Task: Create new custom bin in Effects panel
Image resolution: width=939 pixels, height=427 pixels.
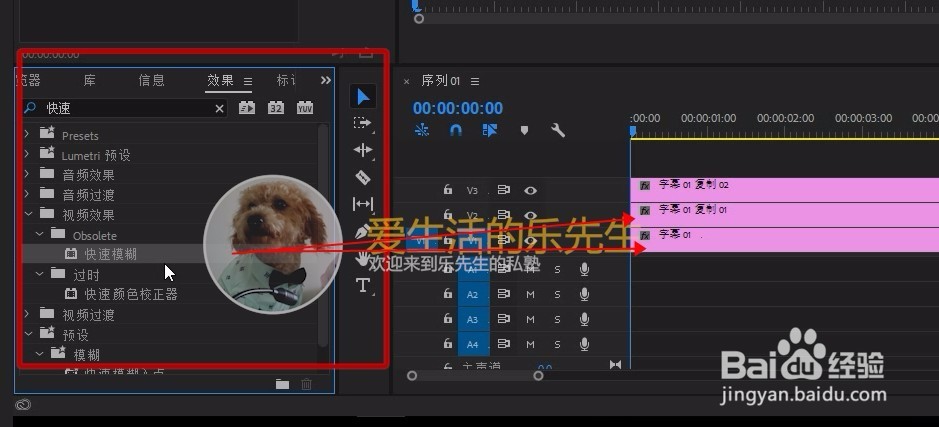Action: pos(282,384)
